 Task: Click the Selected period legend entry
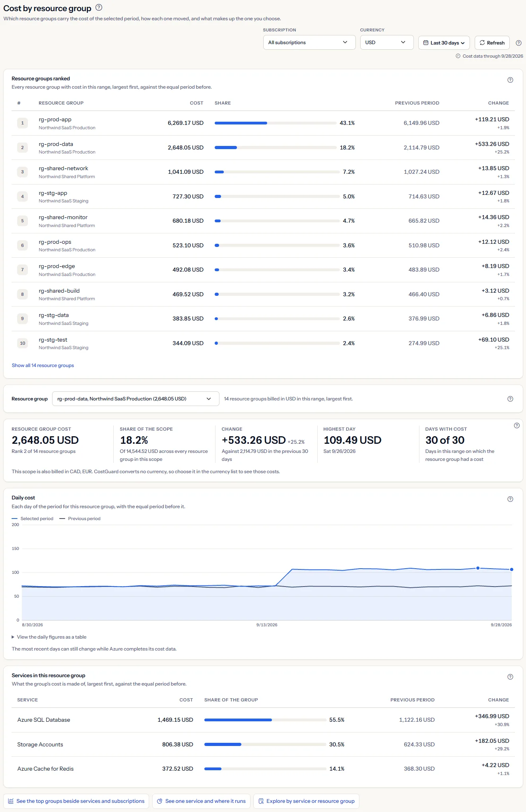pos(33,519)
